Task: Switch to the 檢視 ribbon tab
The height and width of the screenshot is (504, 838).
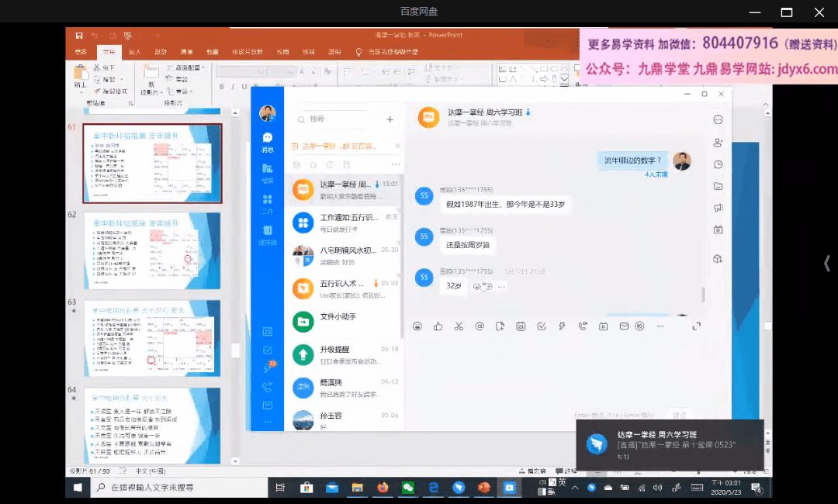Action: 310,52
